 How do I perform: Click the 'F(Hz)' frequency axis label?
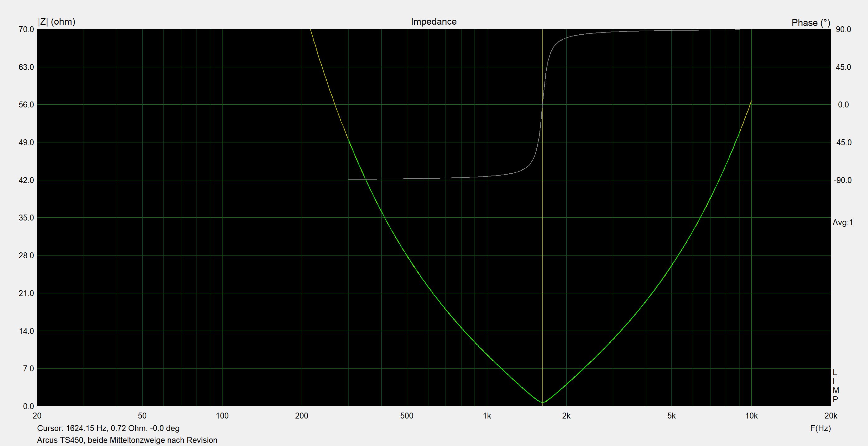click(x=821, y=428)
